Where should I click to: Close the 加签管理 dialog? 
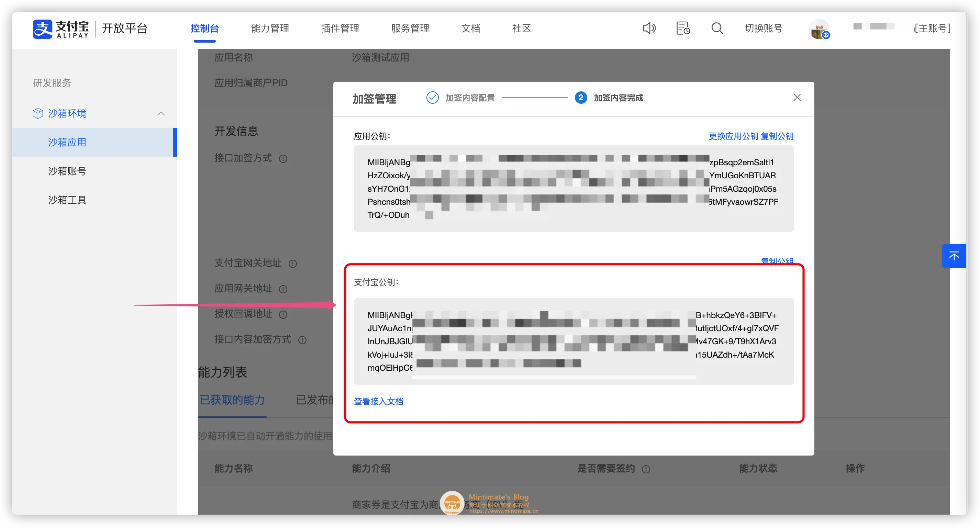point(797,98)
